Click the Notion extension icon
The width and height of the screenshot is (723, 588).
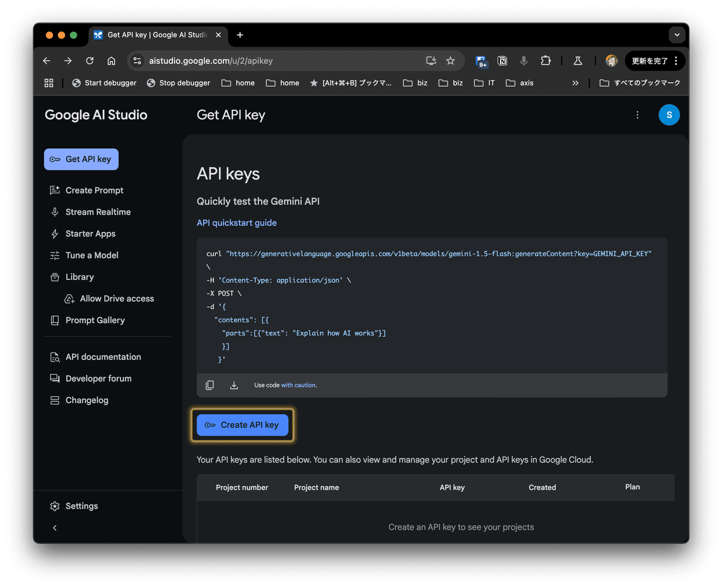coord(502,61)
